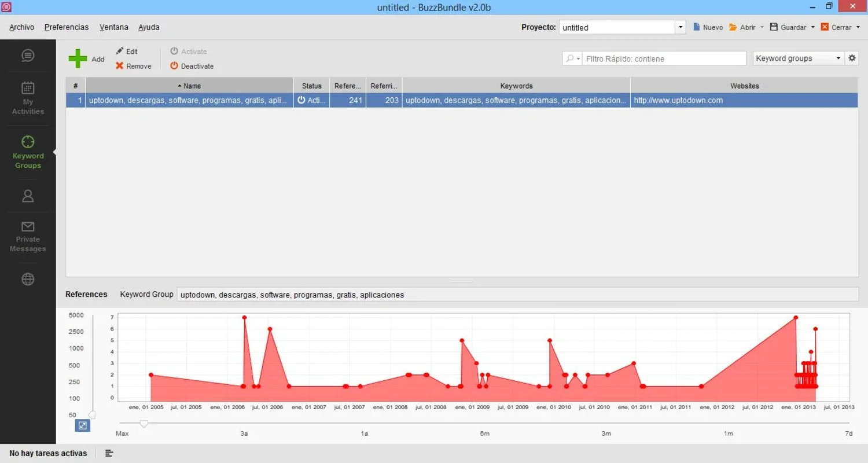868x463 pixels.
Task: Set time range to 1a mark
Action: tap(365, 433)
